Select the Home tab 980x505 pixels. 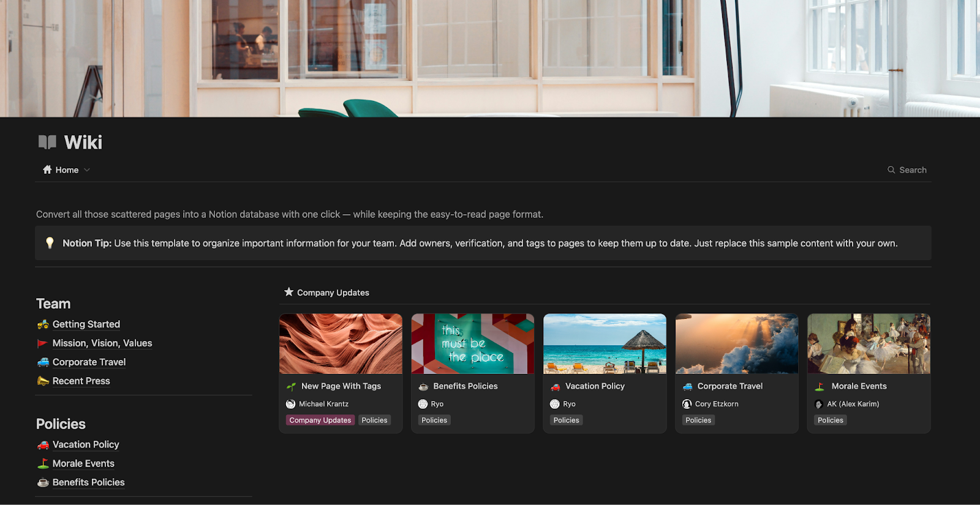[67, 170]
